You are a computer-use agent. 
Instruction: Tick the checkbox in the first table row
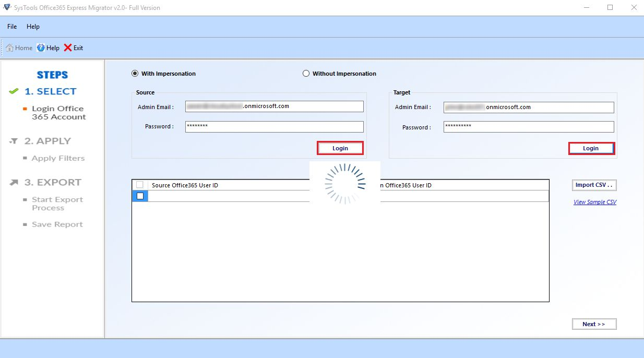[x=140, y=196]
